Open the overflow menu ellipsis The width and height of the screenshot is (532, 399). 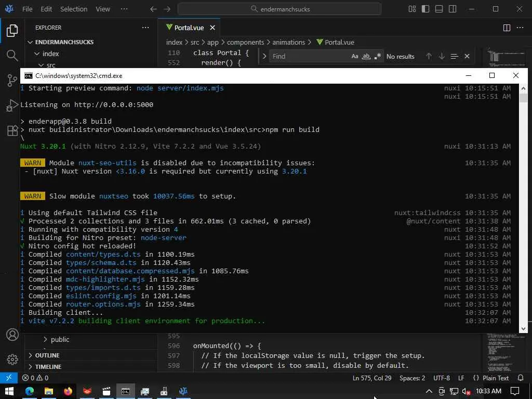[x=124, y=9]
